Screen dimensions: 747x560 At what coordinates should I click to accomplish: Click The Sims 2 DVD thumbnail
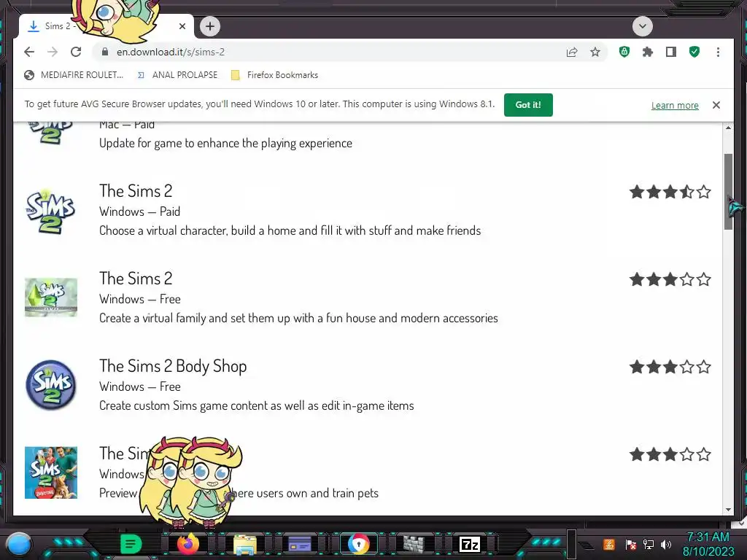pos(51,297)
